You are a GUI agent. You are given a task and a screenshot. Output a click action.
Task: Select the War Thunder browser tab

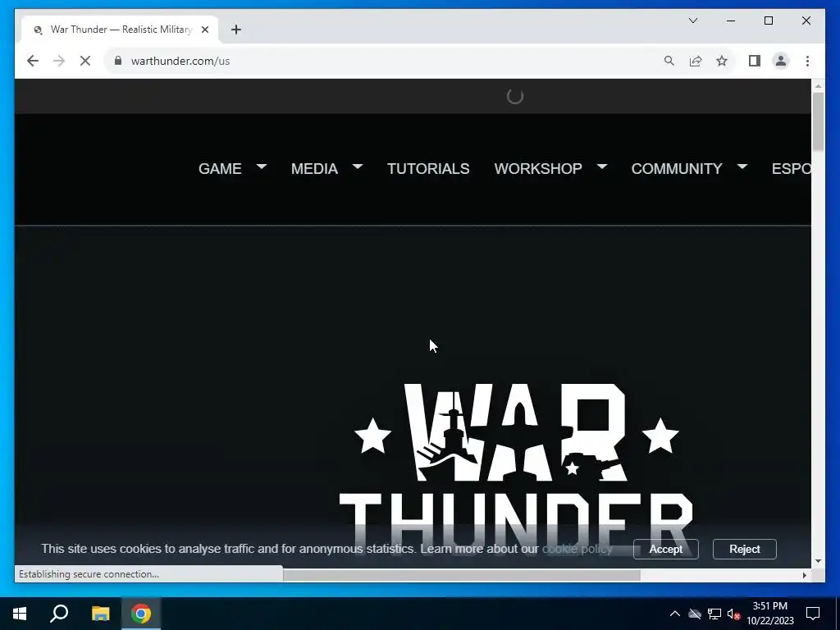120,30
